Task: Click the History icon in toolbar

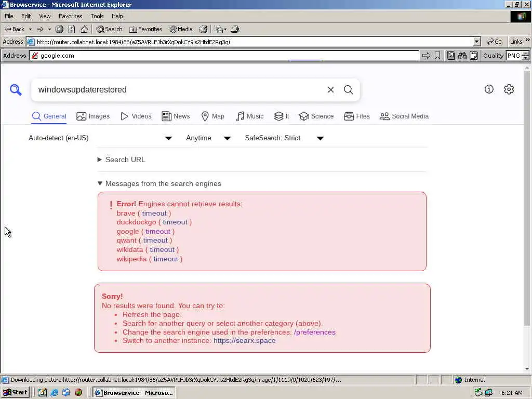Action: tap(203, 29)
